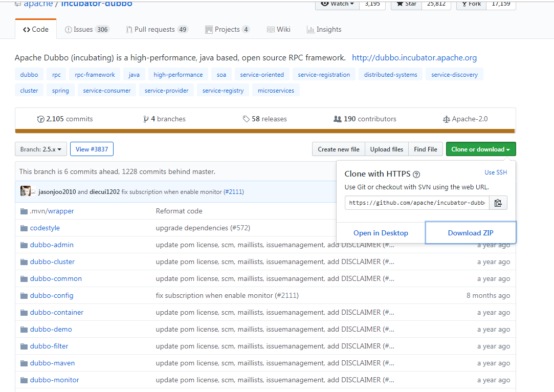This screenshot has height=392, width=554.
Task: Click the diecui1202 author link
Action: pos(104,192)
